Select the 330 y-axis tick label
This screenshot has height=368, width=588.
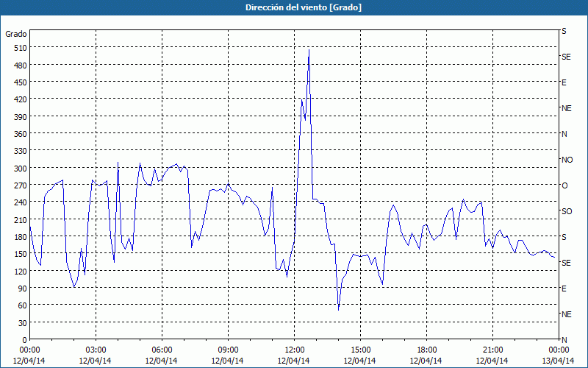point(21,151)
